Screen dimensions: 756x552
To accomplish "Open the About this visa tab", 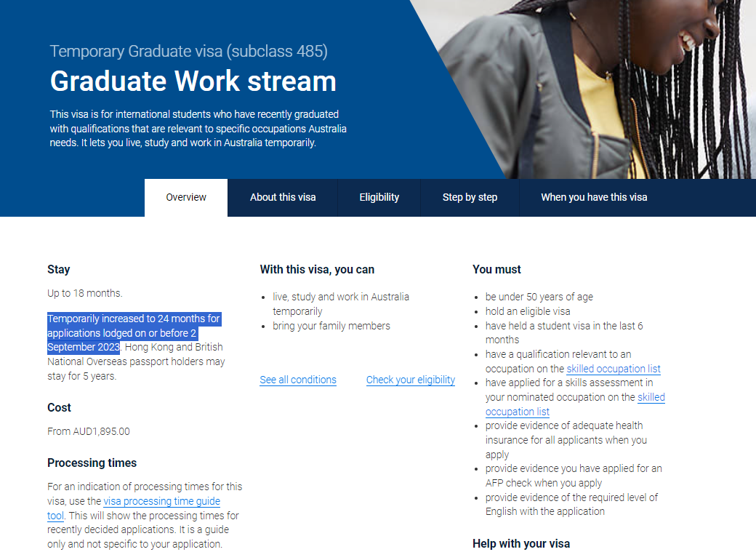I will [283, 197].
